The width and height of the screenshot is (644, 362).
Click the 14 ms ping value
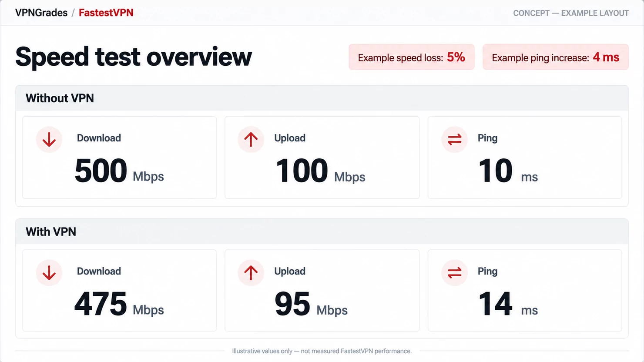click(508, 304)
